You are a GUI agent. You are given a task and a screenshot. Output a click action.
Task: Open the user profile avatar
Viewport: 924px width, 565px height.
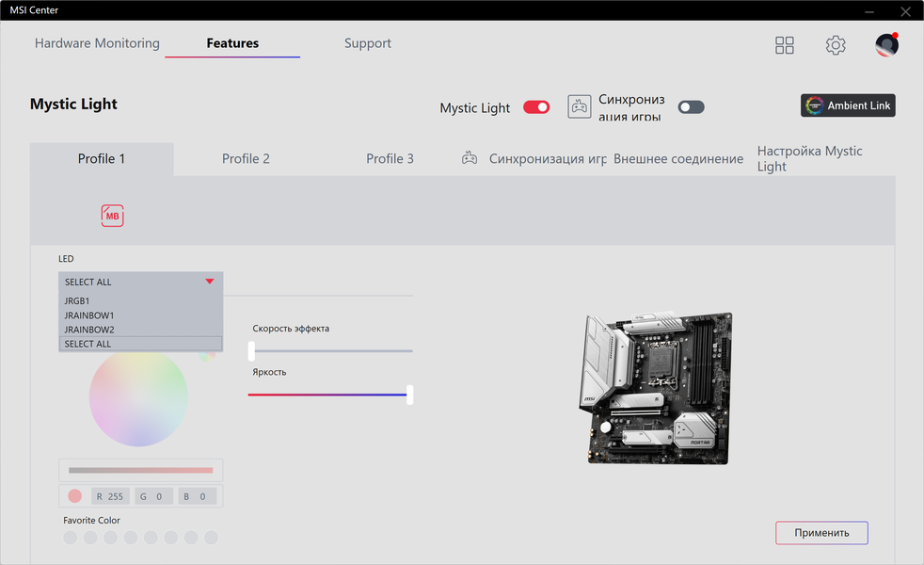pos(886,45)
